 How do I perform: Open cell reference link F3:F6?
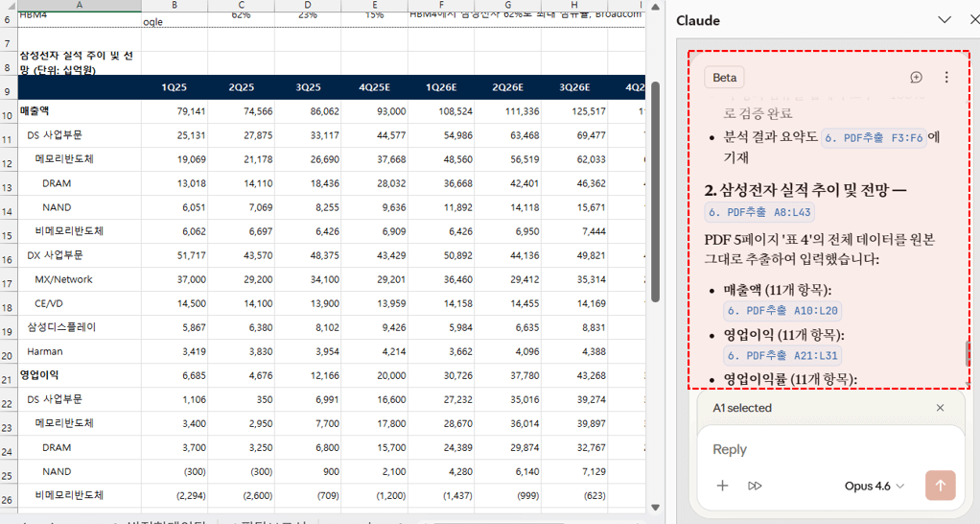pyautogui.click(x=874, y=138)
